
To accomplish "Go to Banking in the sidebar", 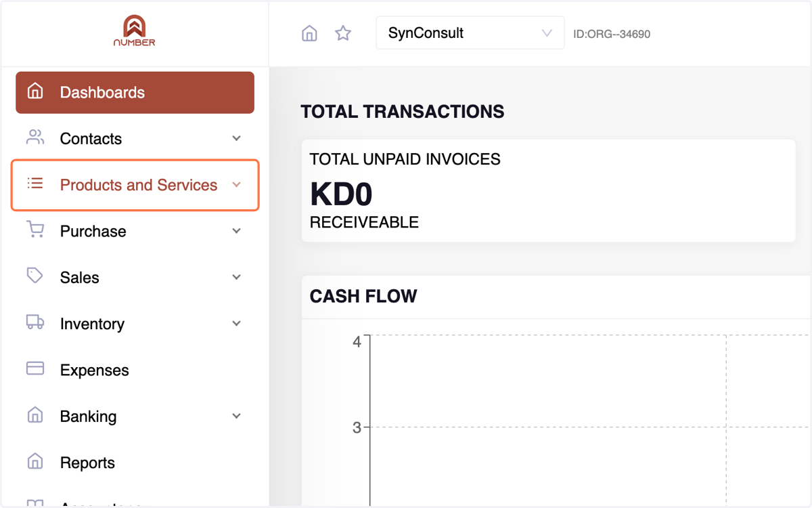I will click(x=135, y=416).
